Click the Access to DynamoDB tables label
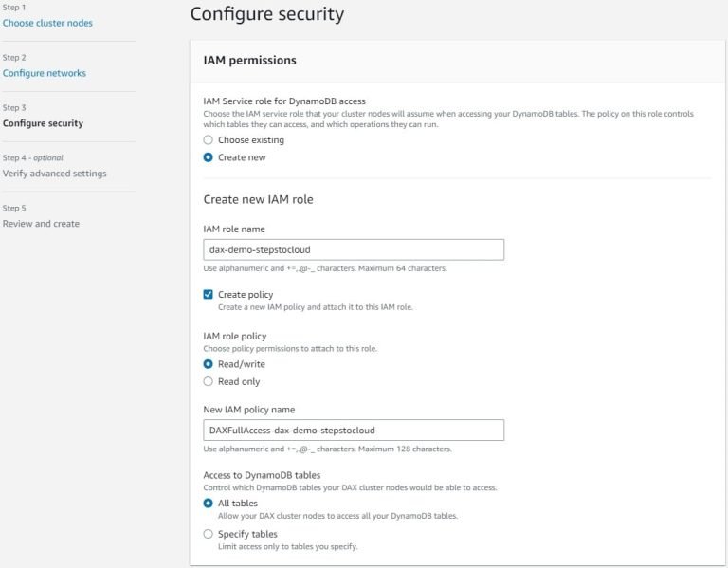The width and height of the screenshot is (728, 568). pos(262,475)
